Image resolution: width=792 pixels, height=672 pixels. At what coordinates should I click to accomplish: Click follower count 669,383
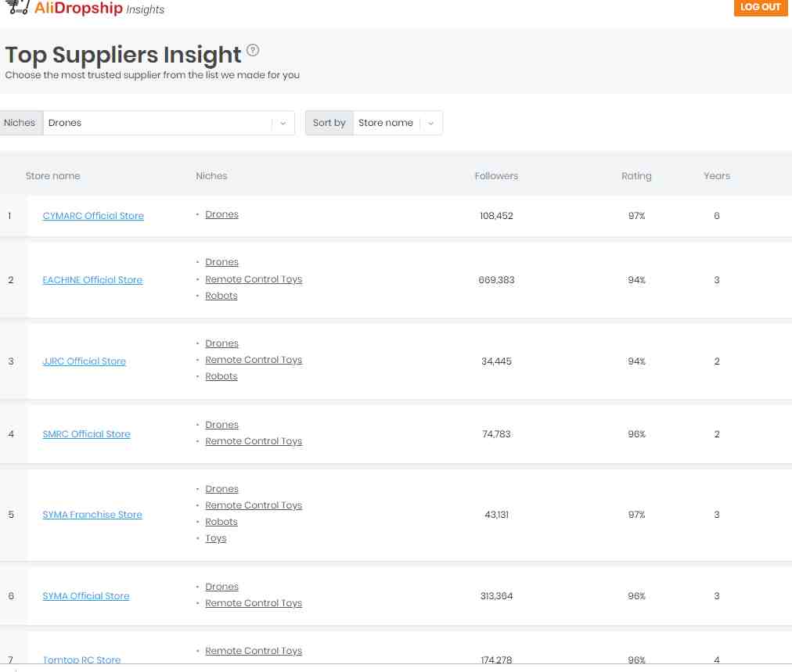point(496,280)
